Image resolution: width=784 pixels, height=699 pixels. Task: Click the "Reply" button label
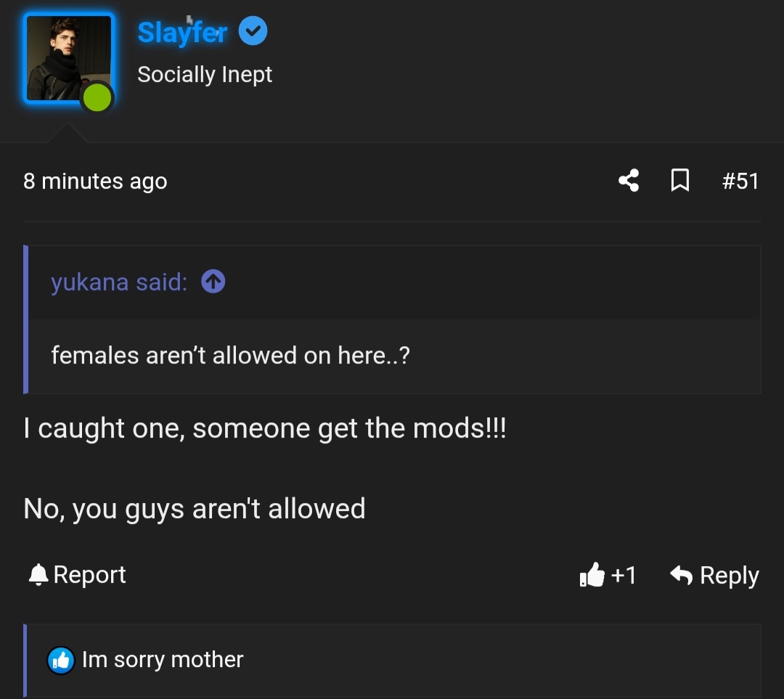point(729,575)
